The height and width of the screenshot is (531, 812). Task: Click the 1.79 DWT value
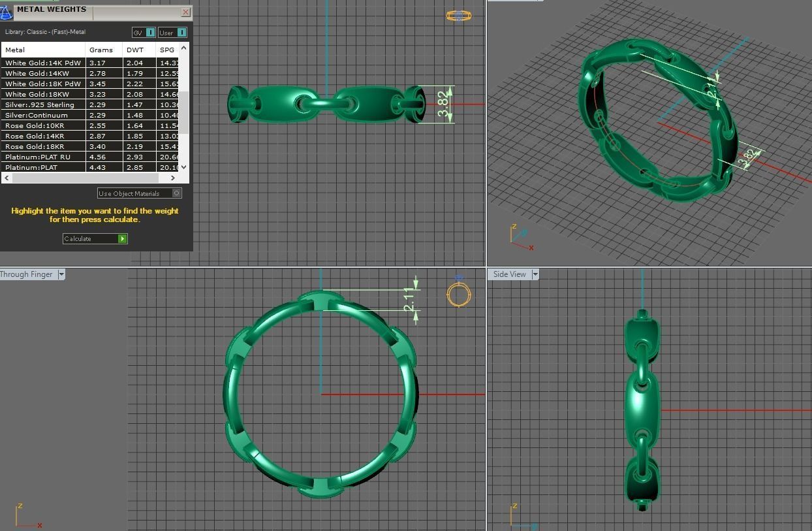[x=134, y=73]
